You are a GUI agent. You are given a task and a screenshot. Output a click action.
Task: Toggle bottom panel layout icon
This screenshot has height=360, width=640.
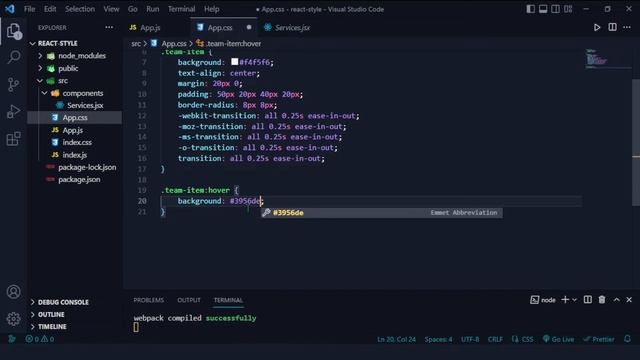click(543, 9)
